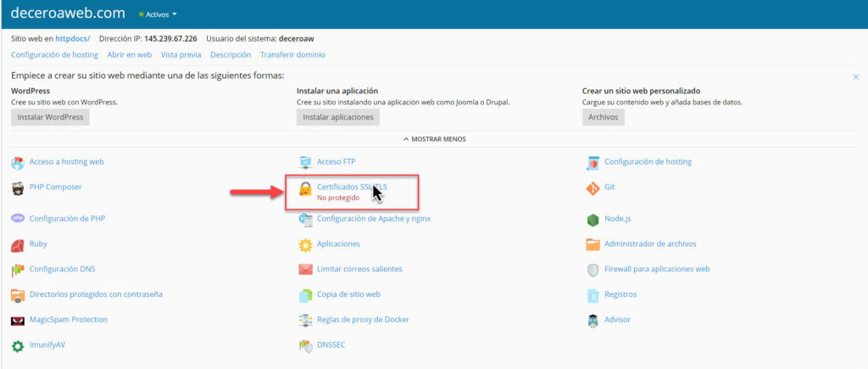Viewport: 868px width, 369px height.
Task: Click the Configuración de PHP icon
Action: 18,218
